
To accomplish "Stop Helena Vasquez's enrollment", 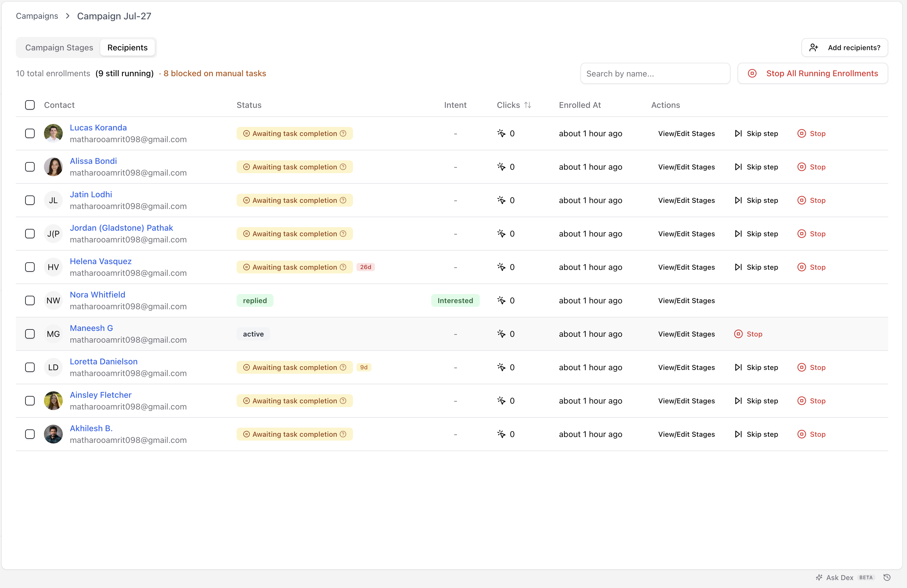I will 811,267.
